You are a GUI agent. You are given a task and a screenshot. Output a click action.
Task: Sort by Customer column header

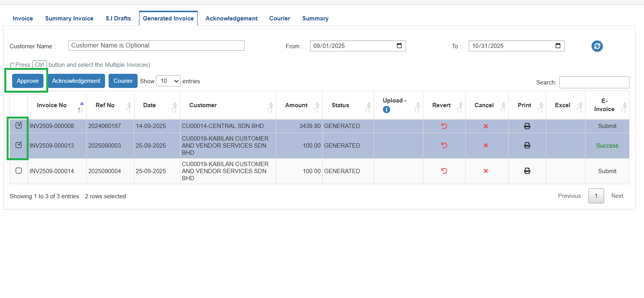[x=228, y=105]
